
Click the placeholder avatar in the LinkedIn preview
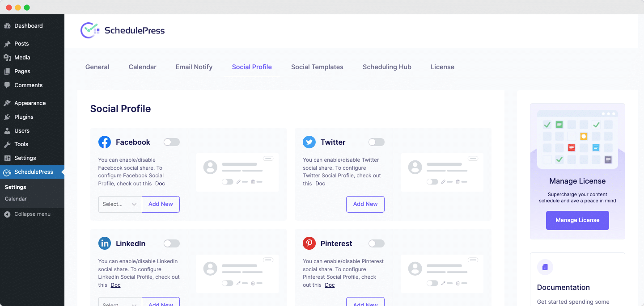tap(210, 268)
